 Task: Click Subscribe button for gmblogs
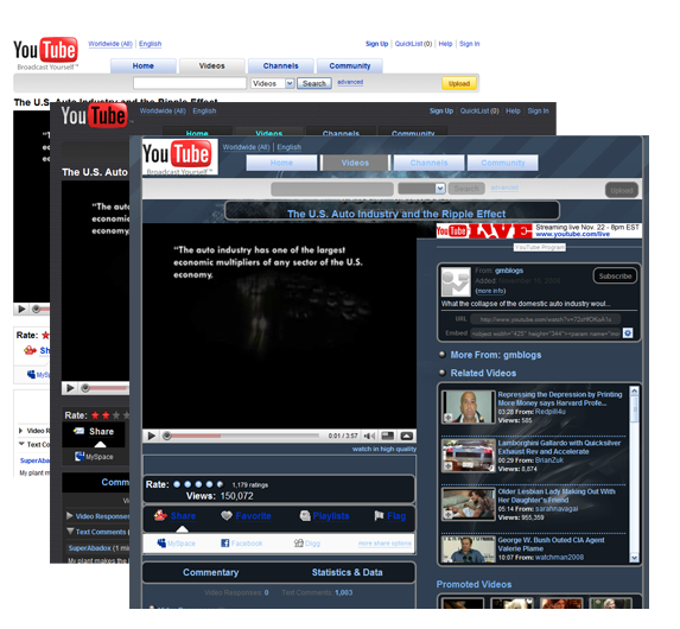click(615, 276)
